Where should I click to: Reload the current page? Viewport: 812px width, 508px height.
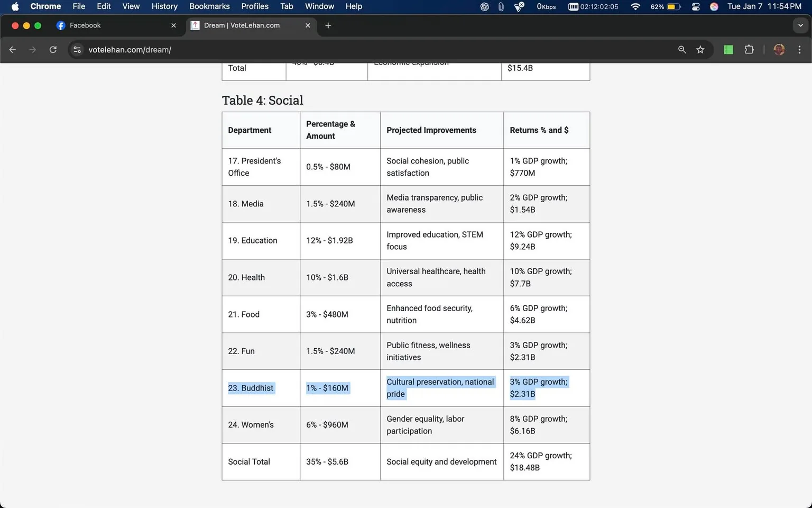pos(53,50)
